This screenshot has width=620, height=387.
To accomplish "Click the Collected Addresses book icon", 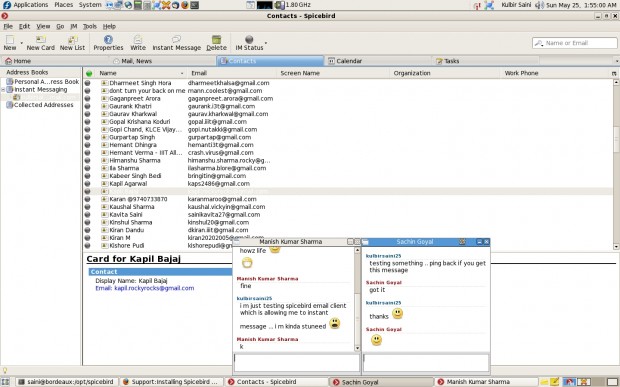I will [x=10, y=105].
